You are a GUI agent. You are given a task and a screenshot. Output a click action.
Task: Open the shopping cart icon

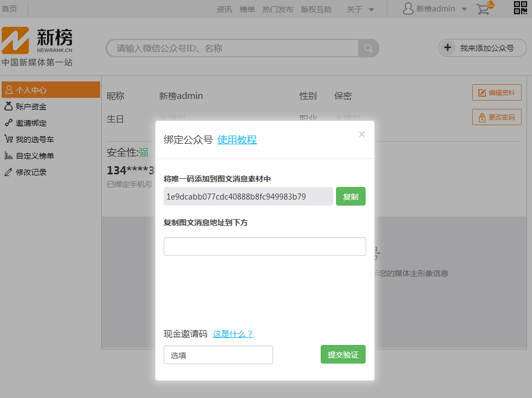[x=483, y=9]
